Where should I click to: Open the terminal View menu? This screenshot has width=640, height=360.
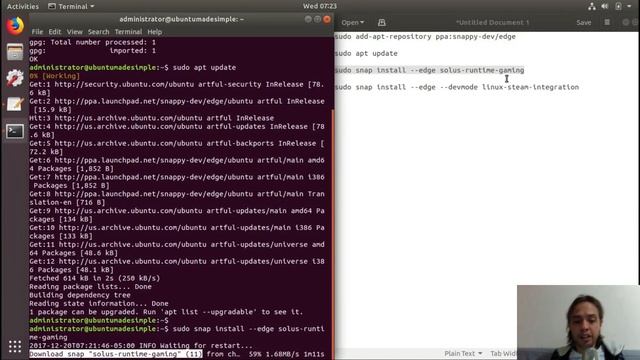[75, 32]
